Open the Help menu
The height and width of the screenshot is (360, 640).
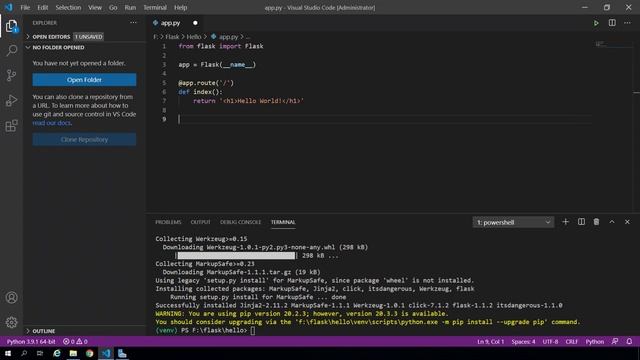coord(180,7)
